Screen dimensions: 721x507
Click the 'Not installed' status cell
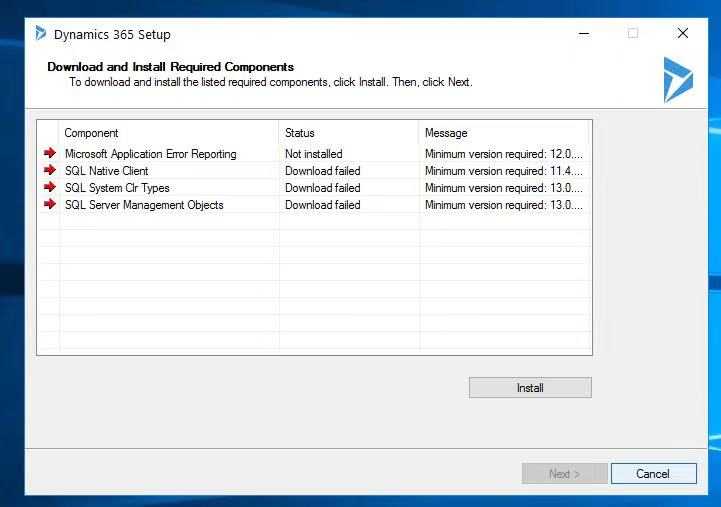(x=314, y=154)
